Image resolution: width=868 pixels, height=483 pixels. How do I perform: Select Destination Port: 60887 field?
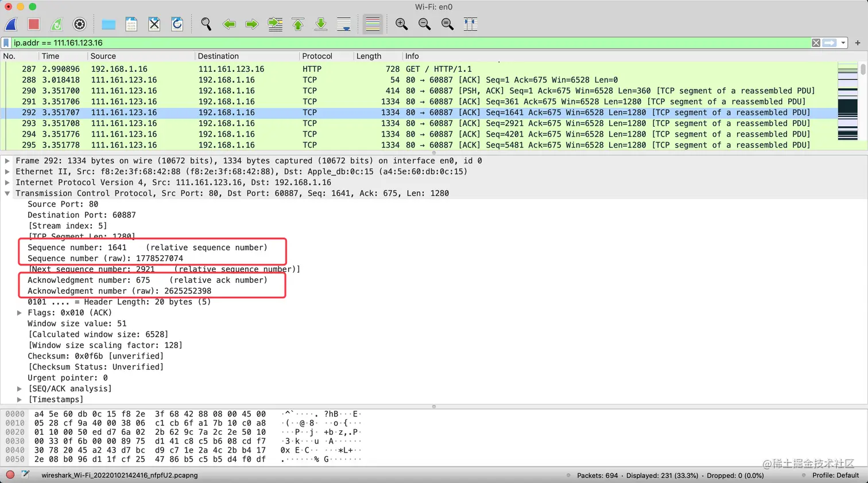(x=82, y=215)
